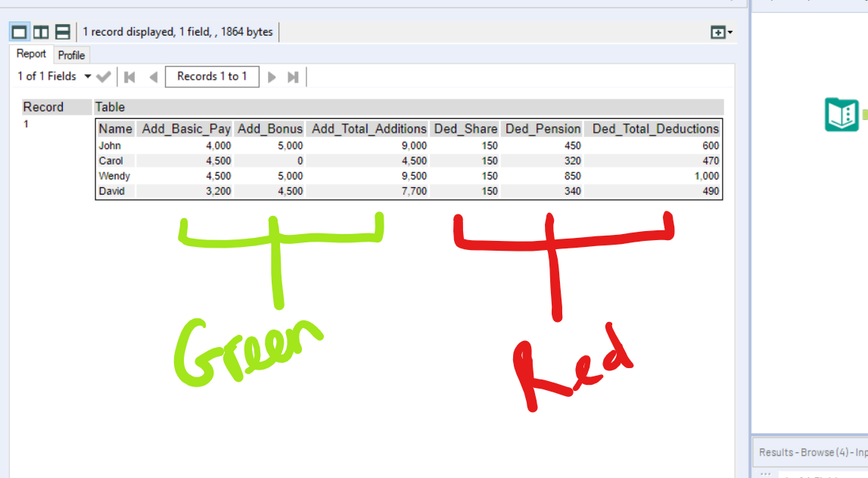Go to the previous record arrow
Viewport: 868px width, 478px height.
click(154, 77)
